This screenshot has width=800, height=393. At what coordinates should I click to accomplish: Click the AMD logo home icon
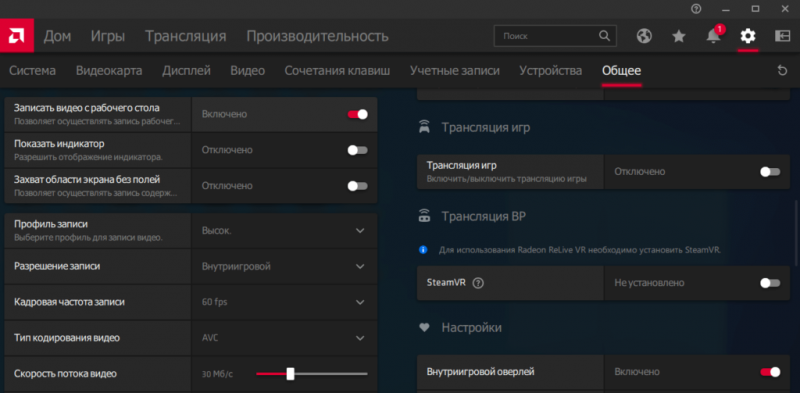click(17, 35)
